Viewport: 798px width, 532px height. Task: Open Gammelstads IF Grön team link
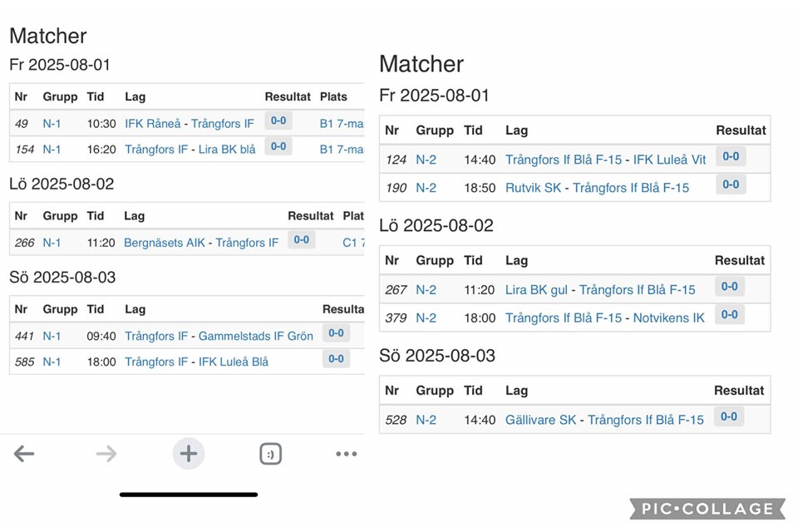[x=256, y=336]
